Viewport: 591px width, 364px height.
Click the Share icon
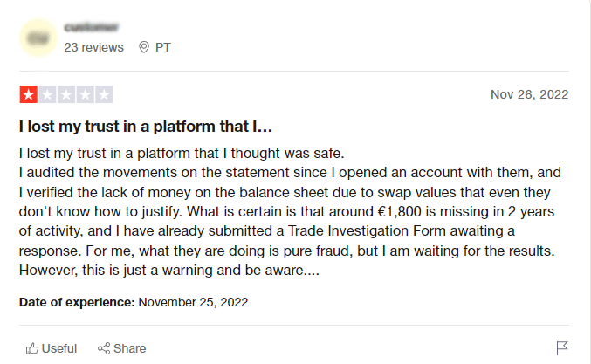[x=104, y=348]
